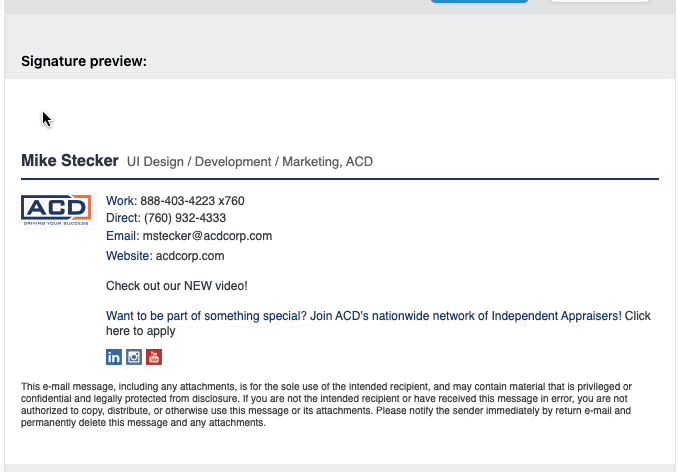Image resolution: width=678 pixels, height=472 pixels.
Task: Click the UI Design / Development job title
Action: [x=250, y=162]
